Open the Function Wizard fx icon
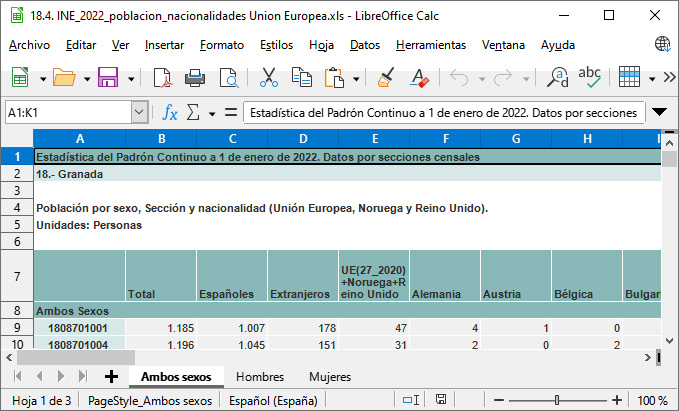 pyautogui.click(x=171, y=113)
